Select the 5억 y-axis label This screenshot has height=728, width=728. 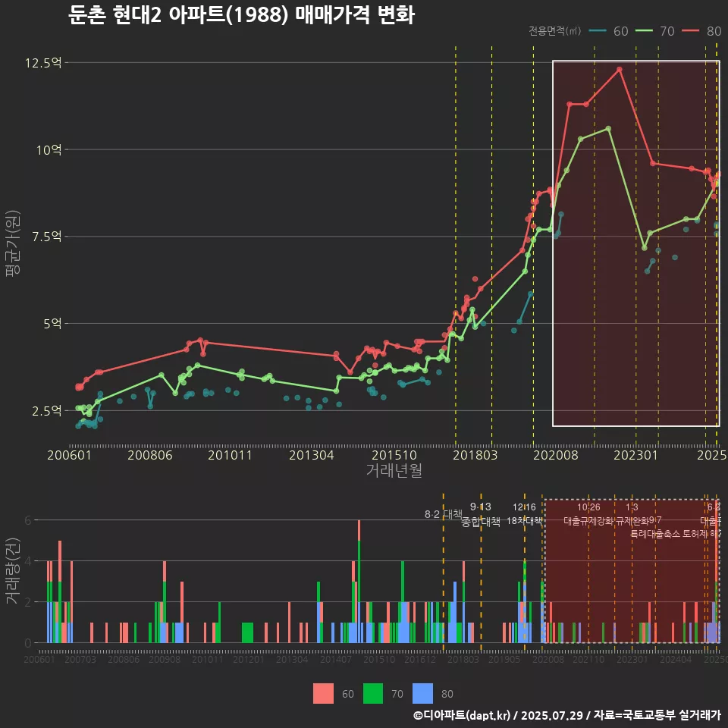52,324
